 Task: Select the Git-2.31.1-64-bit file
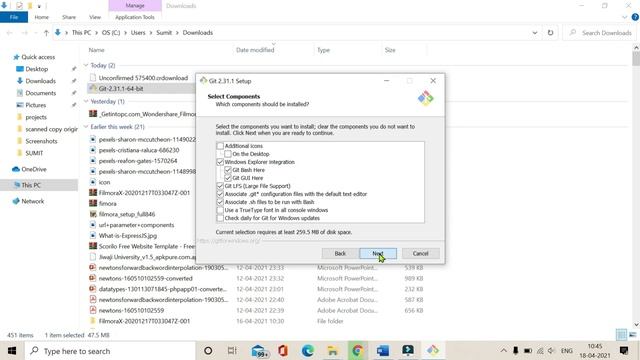pyautogui.click(x=121, y=89)
